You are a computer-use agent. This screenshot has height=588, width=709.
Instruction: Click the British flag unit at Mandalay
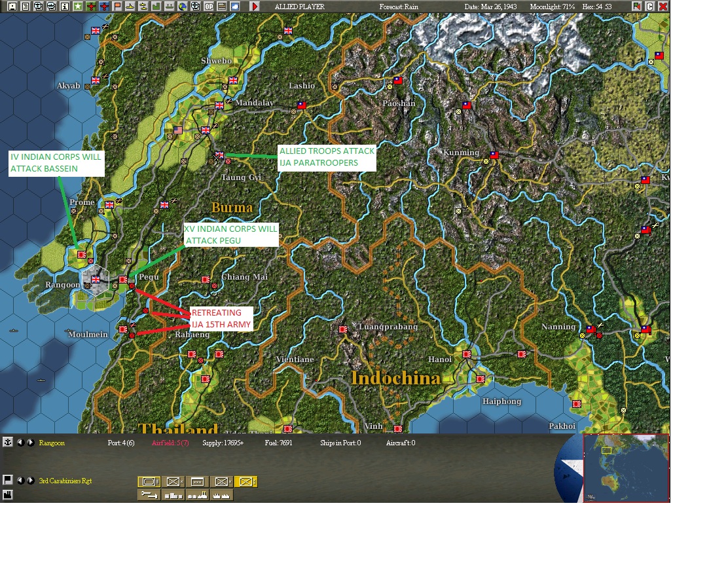click(219, 105)
